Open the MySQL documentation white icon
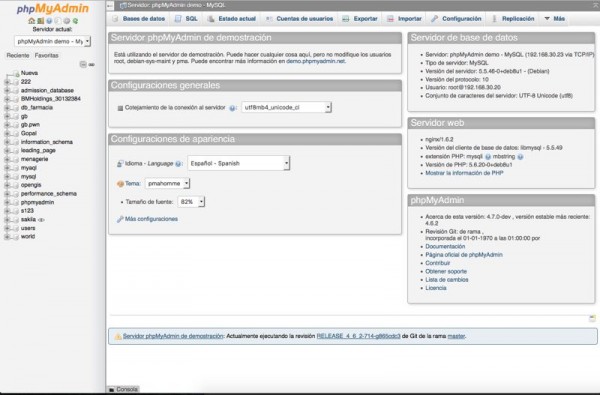 (x=58, y=21)
